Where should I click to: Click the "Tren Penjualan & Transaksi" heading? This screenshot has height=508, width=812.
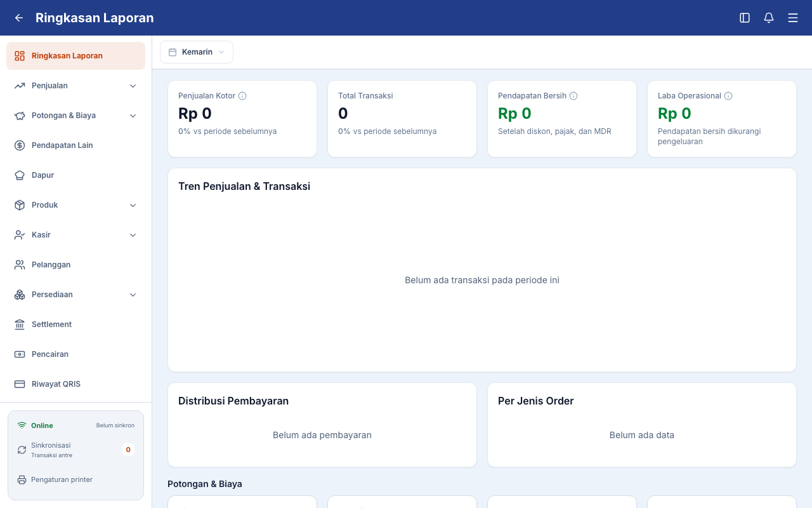tap(244, 187)
